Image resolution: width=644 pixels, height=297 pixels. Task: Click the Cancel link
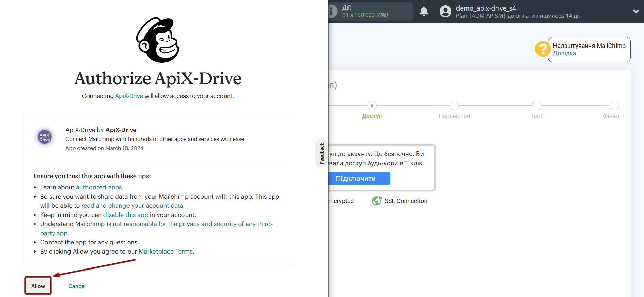(77, 286)
